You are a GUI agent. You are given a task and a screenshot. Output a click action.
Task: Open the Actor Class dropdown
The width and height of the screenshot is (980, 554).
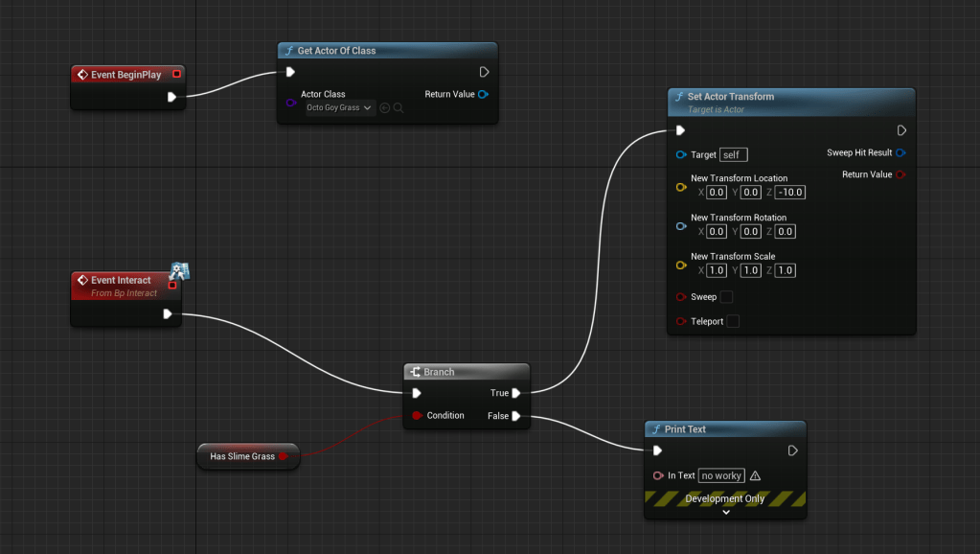click(x=339, y=108)
